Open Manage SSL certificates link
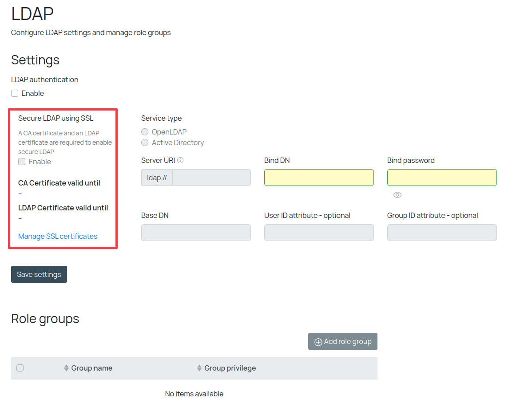Viewport: 532px width, 407px height. pos(58,236)
